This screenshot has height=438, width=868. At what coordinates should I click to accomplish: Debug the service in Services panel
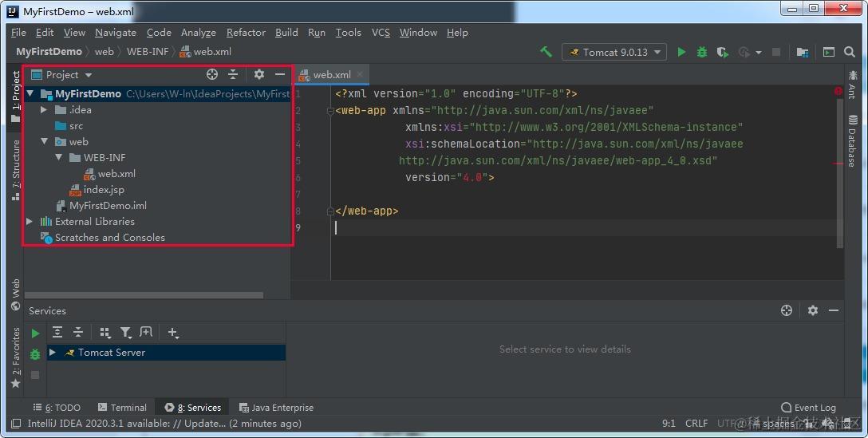coord(35,354)
